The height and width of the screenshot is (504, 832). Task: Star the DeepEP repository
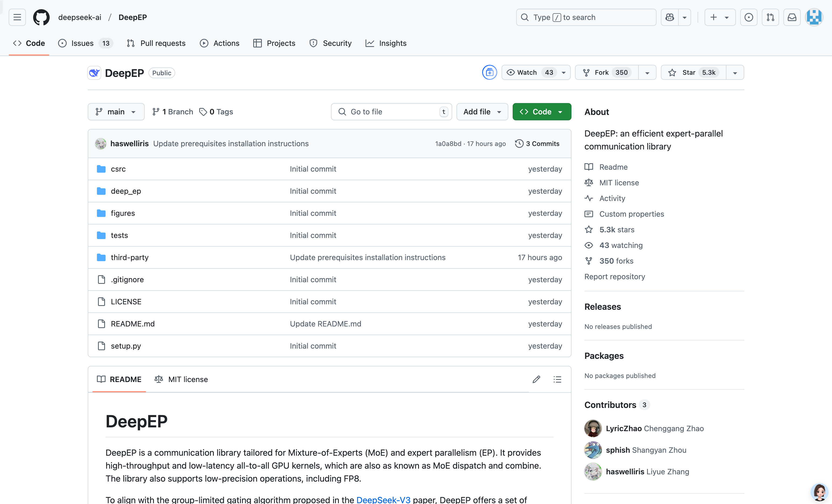693,72
